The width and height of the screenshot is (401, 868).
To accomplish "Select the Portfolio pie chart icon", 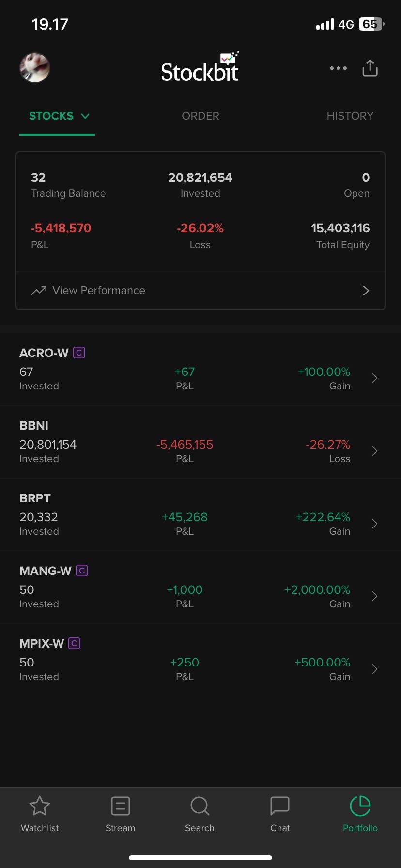I will point(360,806).
